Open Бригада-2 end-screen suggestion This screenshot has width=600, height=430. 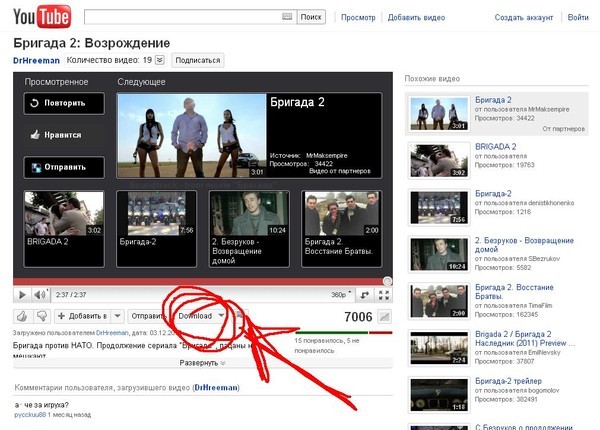(157, 229)
